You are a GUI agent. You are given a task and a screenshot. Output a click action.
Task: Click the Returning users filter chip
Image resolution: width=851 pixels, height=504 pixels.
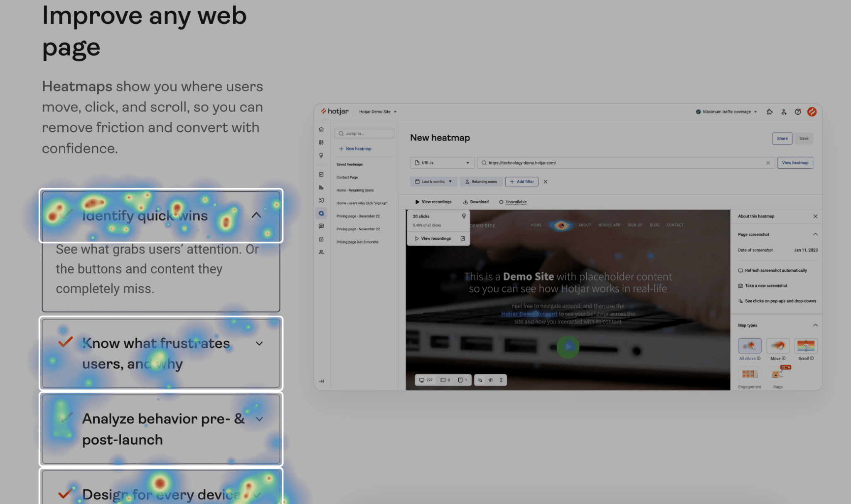(x=481, y=182)
